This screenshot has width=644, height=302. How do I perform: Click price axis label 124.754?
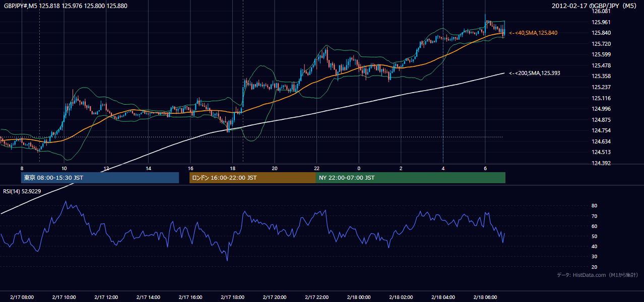602,130
